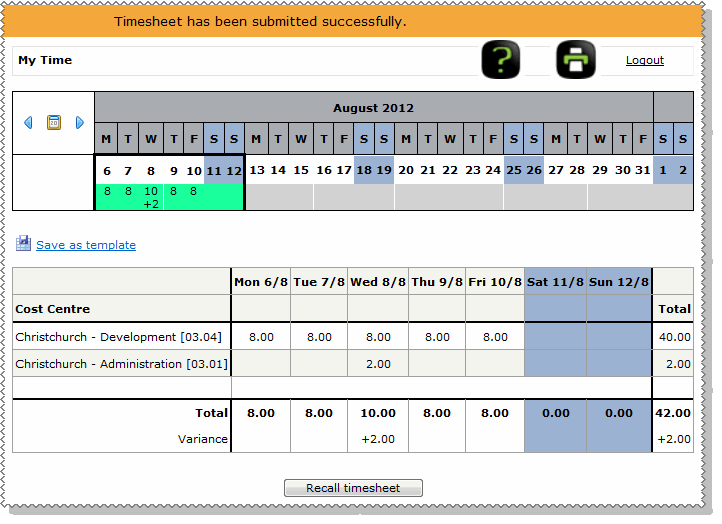This screenshot has height=524, width=722.
Task: Open the green question mark help icon
Action: pyautogui.click(x=501, y=60)
